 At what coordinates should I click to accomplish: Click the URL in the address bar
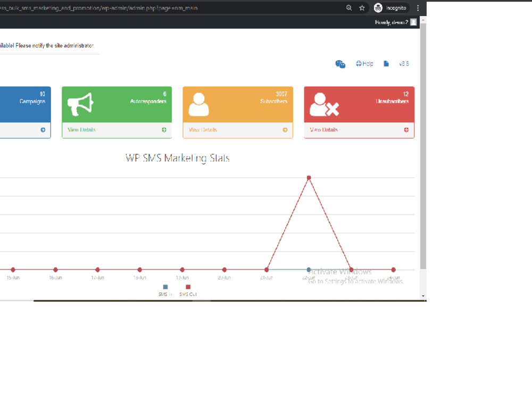[x=99, y=8]
